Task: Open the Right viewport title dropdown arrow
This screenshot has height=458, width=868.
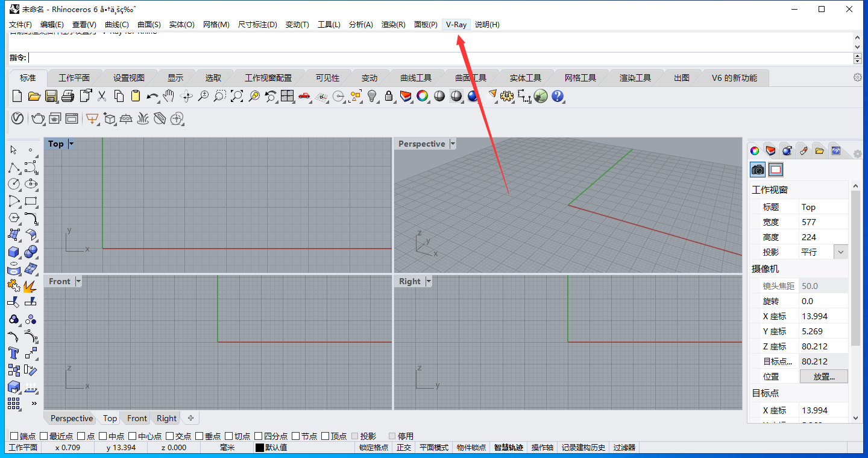Action: click(x=429, y=281)
